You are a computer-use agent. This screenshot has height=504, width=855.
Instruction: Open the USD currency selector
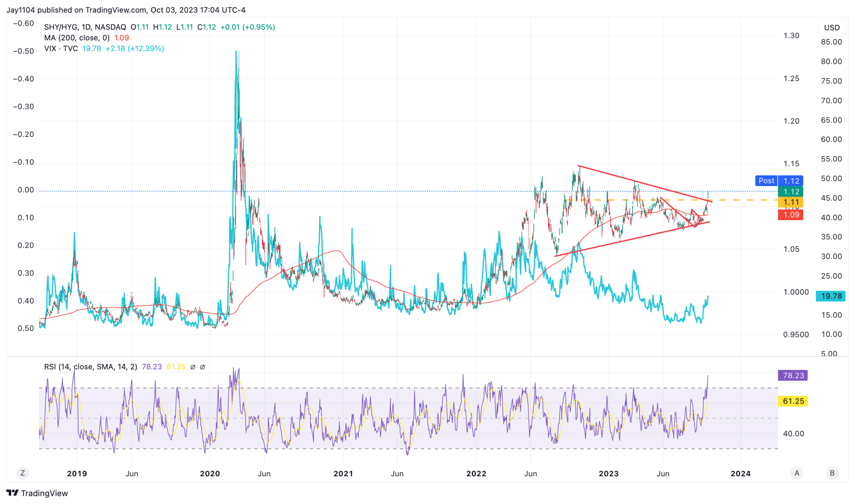pyautogui.click(x=832, y=27)
